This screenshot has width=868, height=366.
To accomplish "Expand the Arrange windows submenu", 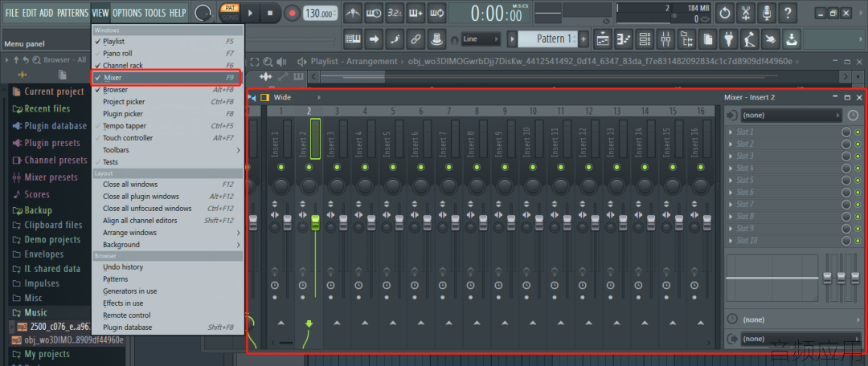I will pos(166,233).
